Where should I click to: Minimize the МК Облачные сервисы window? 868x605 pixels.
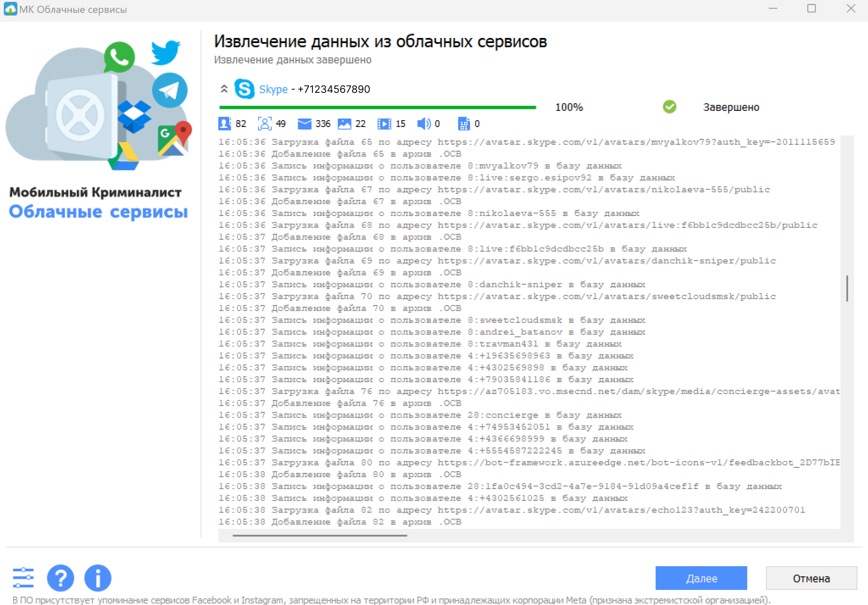[773, 8]
